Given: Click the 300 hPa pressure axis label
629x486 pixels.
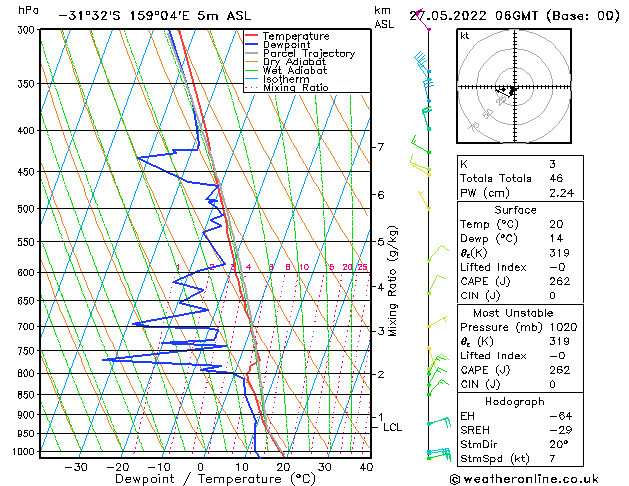Looking at the screenshot, I should [x=28, y=30].
